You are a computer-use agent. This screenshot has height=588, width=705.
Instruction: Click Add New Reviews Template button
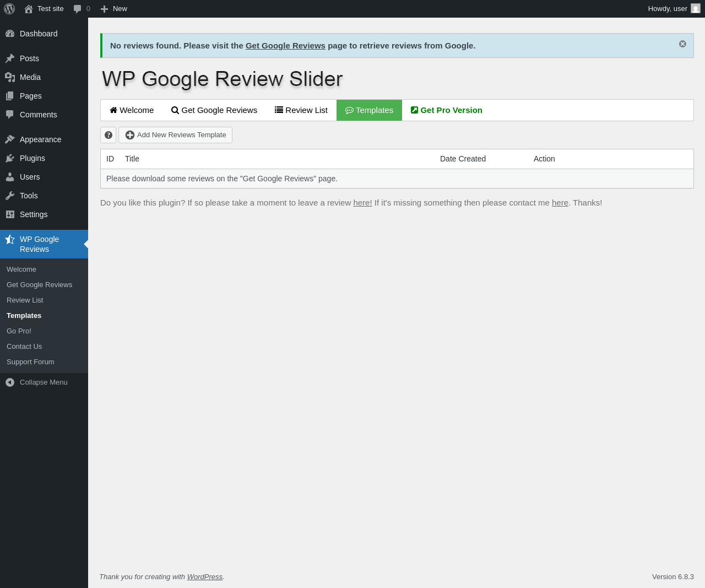[x=176, y=135]
